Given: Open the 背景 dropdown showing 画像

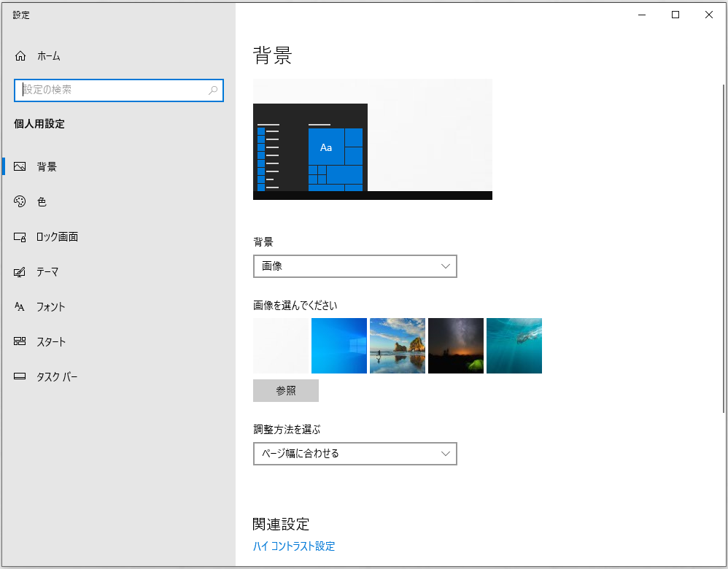Looking at the screenshot, I should [x=355, y=266].
